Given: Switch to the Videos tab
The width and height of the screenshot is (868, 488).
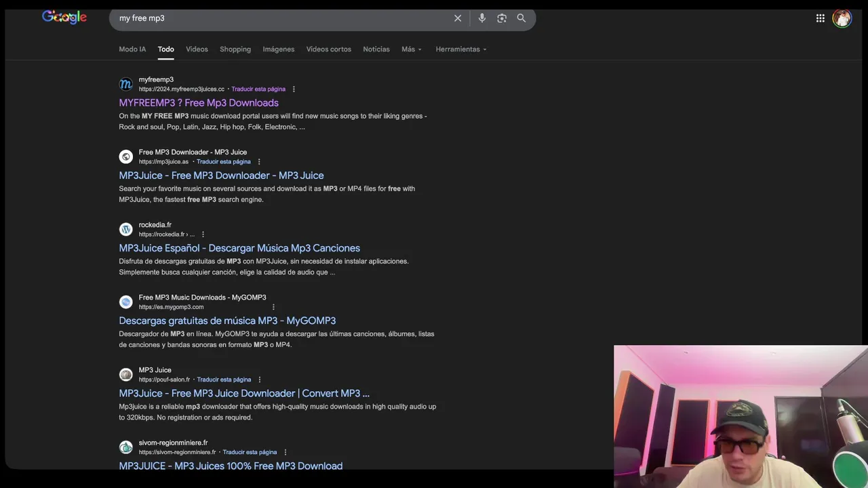Looking at the screenshot, I should (197, 49).
